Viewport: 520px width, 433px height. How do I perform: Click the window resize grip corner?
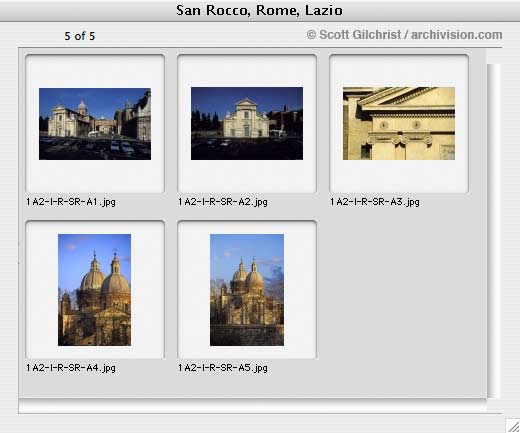513,426
